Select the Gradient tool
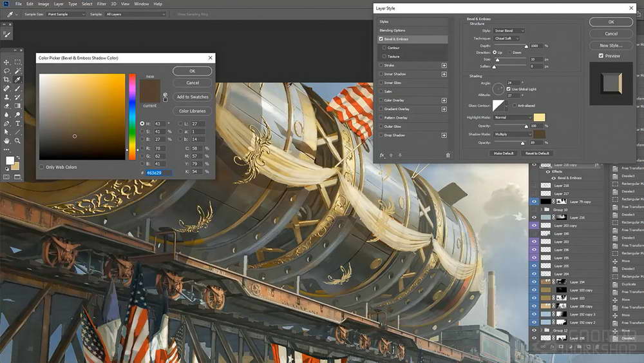This screenshot has width=644, height=363. 17,106
